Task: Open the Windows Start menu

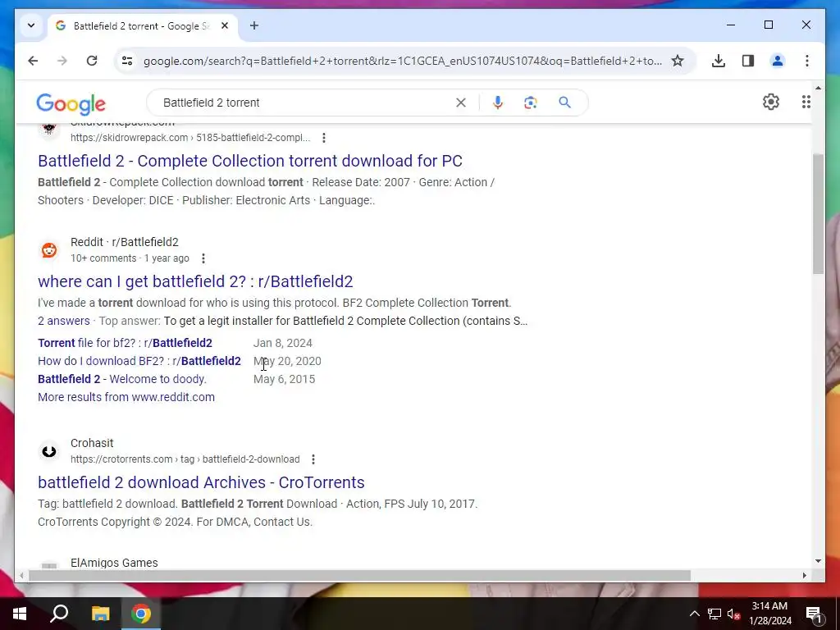Action: pyautogui.click(x=20, y=614)
